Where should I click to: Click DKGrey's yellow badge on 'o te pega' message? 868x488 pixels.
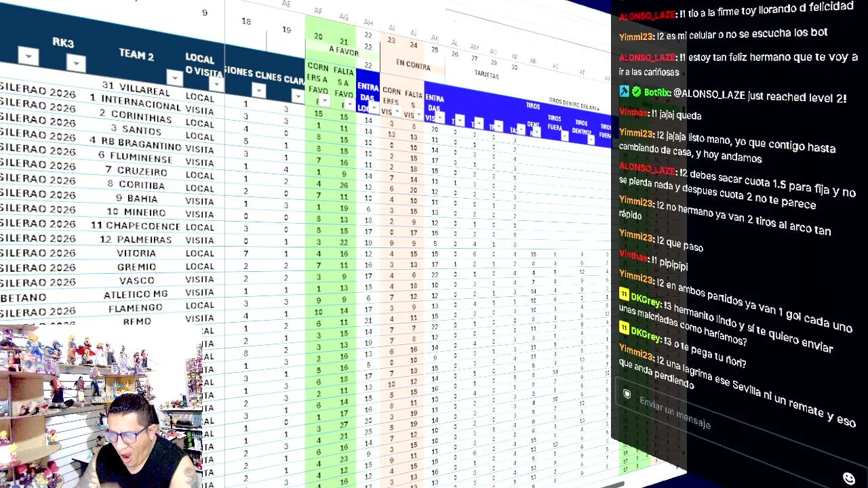coord(624,329)
